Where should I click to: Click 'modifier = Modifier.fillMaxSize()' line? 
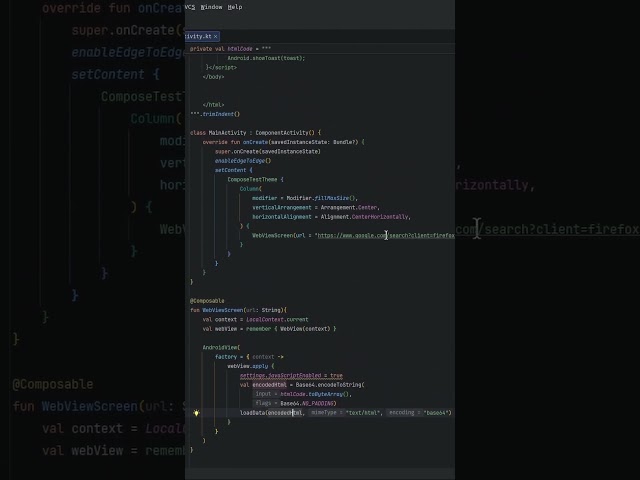coord(305,198)
